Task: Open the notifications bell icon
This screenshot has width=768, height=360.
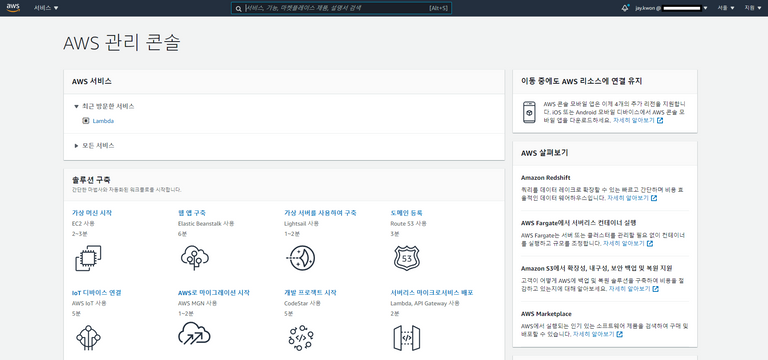Action: 625,8
